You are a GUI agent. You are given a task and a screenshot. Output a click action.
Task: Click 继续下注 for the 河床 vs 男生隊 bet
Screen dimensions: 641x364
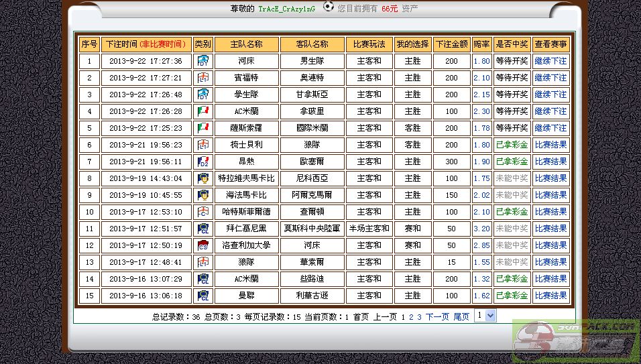[550, 61]
